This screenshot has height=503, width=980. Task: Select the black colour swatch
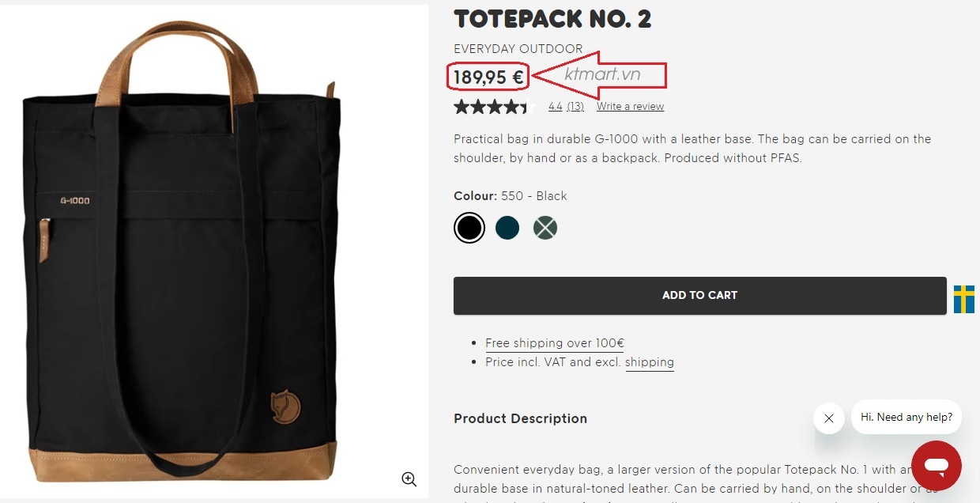(469, 229)
